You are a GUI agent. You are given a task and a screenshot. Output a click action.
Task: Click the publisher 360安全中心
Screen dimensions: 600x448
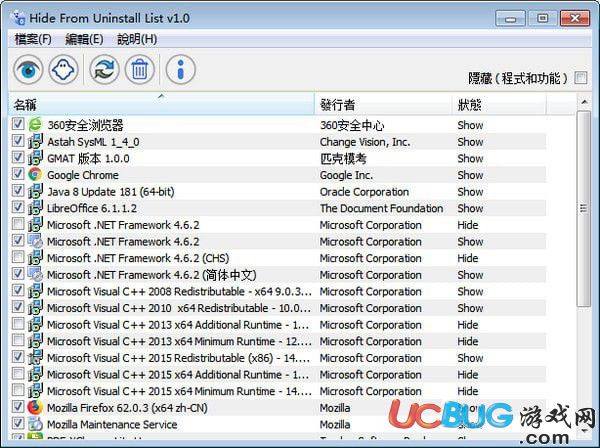tap(352, 125)
